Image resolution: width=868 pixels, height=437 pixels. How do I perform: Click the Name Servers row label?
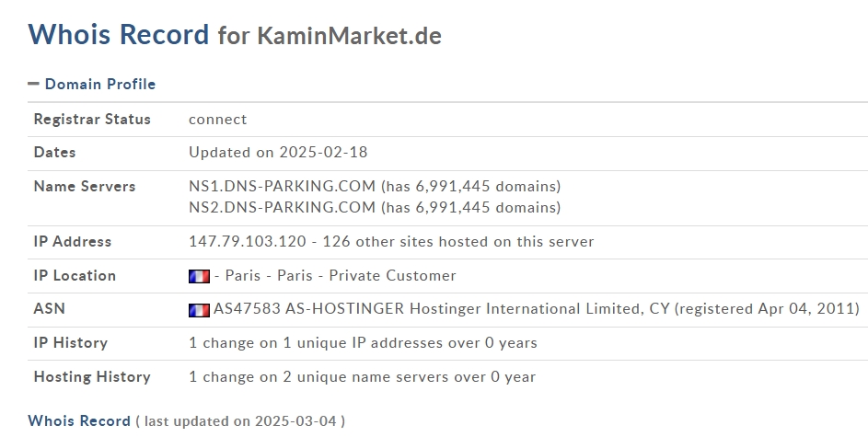85,187
